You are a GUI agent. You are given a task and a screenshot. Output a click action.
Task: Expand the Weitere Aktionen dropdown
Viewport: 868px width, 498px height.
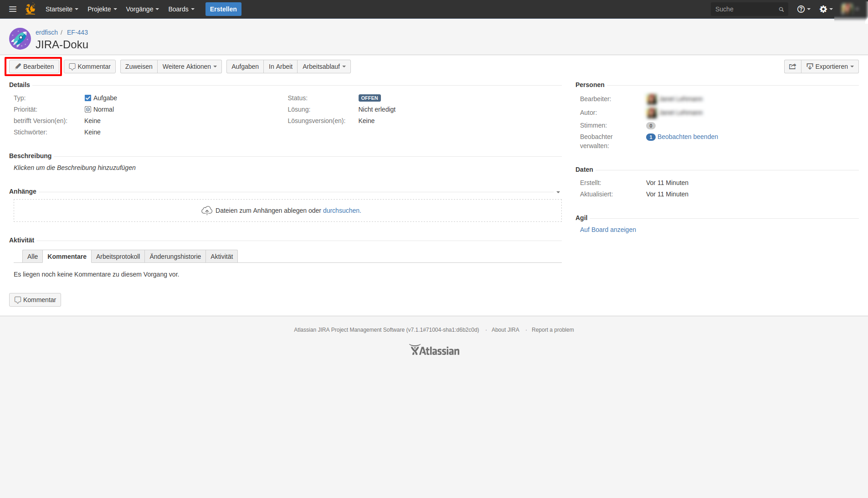click(190, 67)
